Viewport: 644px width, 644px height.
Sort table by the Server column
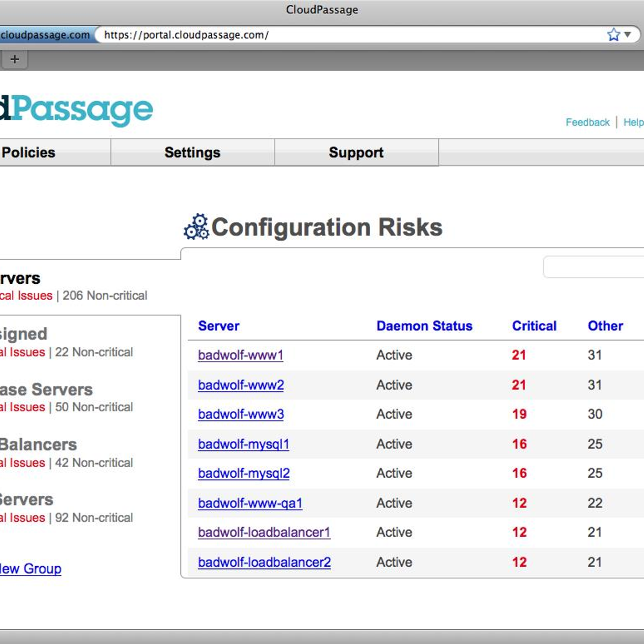click(x=219, y=326)
